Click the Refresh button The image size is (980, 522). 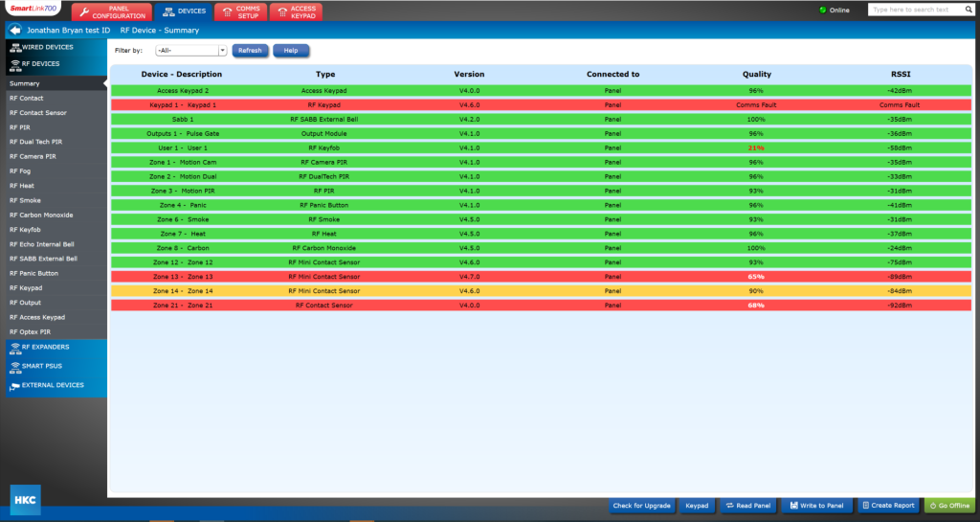tap(250, 51)
